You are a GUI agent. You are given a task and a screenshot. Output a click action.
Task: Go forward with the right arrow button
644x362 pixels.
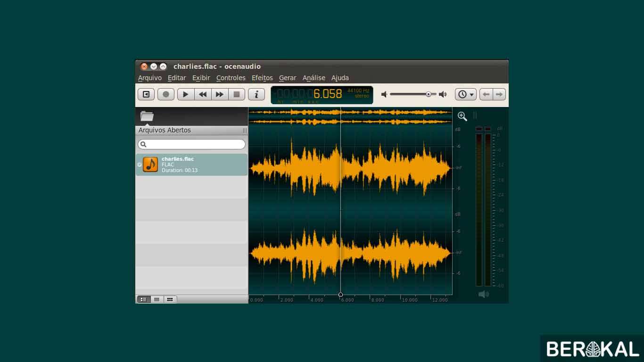point(499,94)
